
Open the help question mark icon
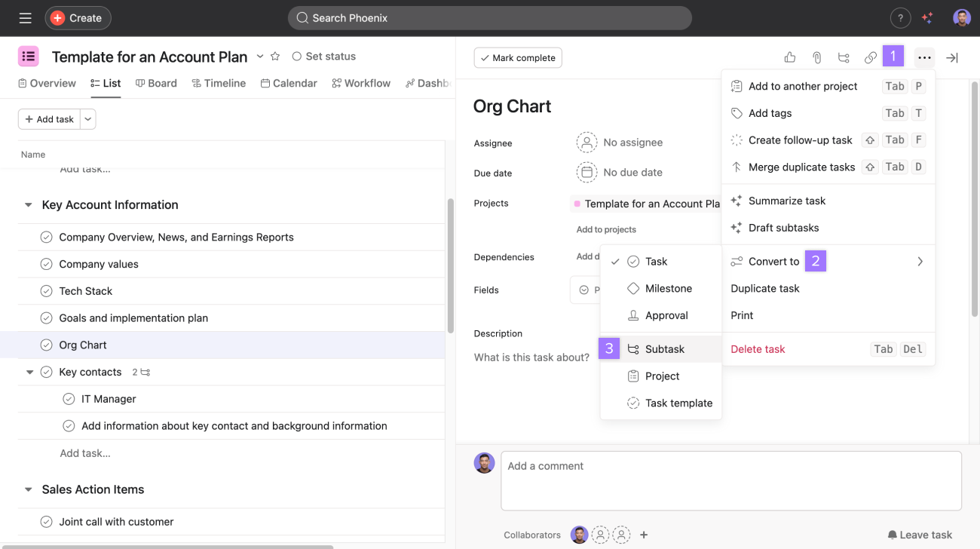pos(900,18)
